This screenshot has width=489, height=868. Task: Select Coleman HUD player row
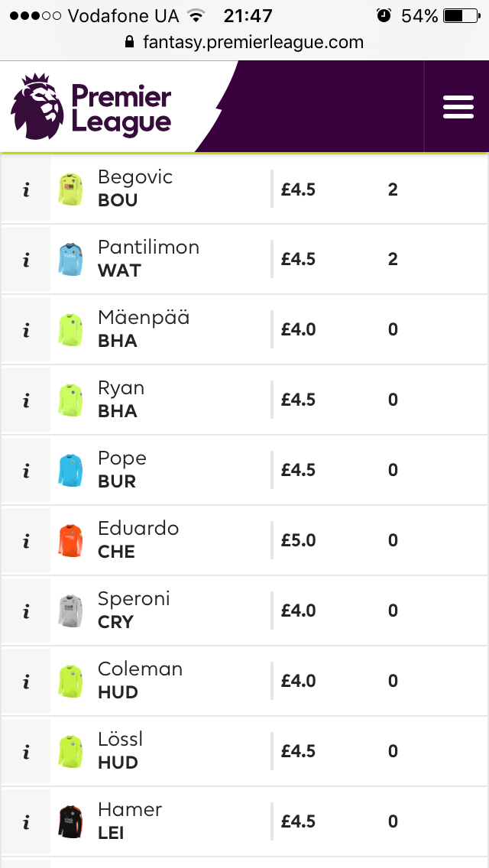click(x=244, y=682)
